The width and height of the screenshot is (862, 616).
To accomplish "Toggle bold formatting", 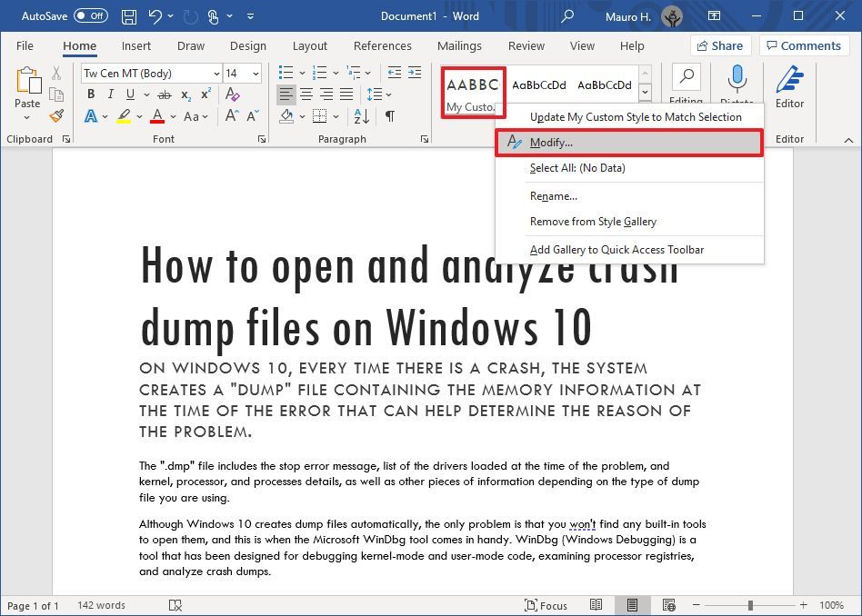I will [x=90, y=94].
